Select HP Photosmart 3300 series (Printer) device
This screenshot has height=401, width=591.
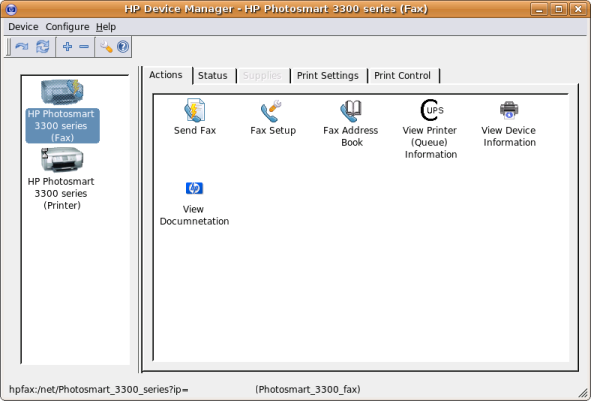tap(62, 179)
